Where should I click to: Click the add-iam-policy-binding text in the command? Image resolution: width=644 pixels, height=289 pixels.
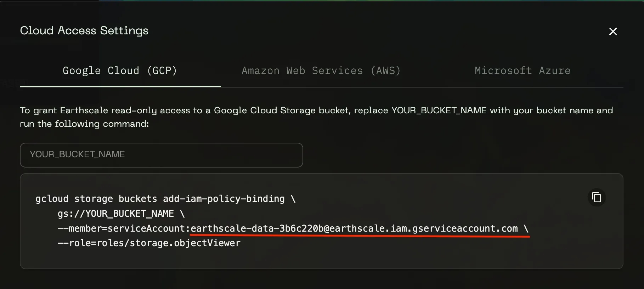coord(224,199)
